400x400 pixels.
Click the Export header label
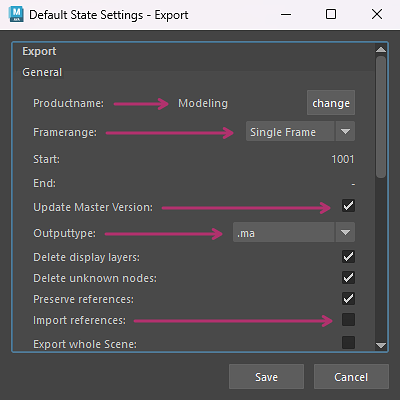click(x=39, y=51)
